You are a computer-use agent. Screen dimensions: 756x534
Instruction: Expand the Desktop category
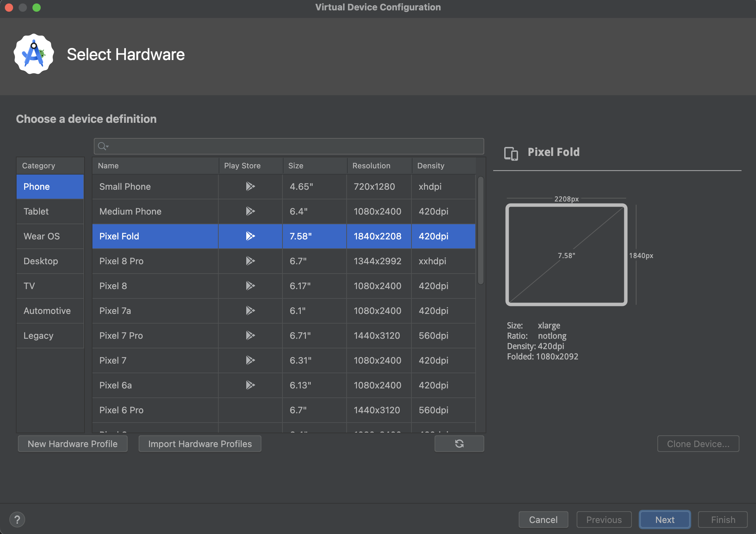point(40,260)
